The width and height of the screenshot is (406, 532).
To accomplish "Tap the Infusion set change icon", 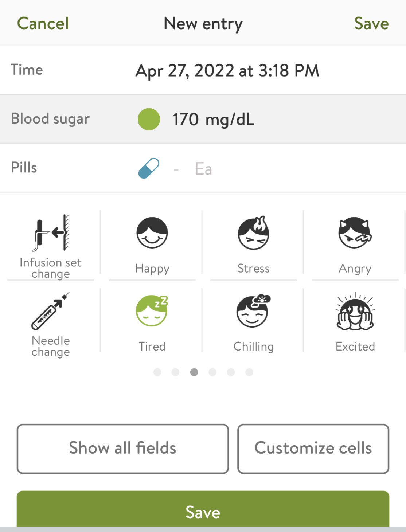I will pyautogui.click(x=50, y=233).
